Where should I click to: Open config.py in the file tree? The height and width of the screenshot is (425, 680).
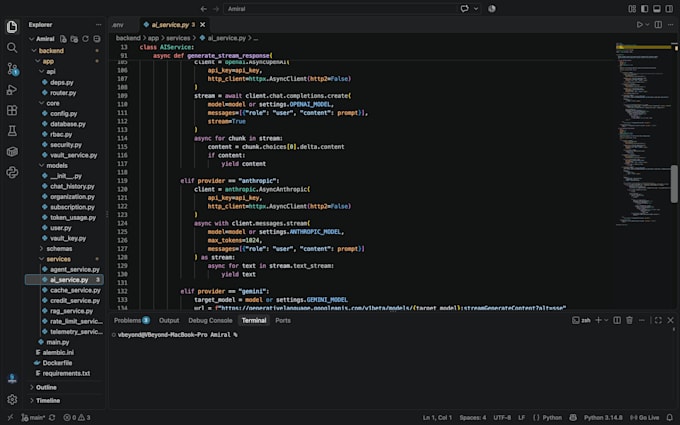coord(64,114)
